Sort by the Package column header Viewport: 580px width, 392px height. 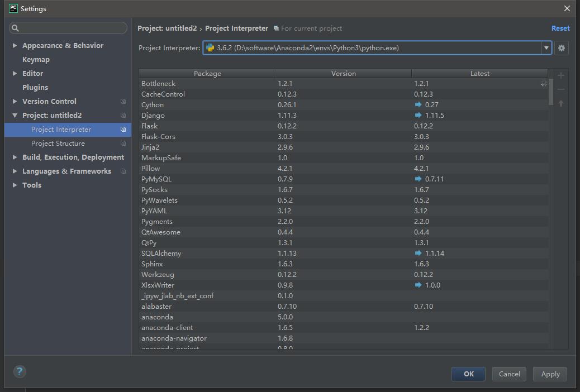click(207, 73)
